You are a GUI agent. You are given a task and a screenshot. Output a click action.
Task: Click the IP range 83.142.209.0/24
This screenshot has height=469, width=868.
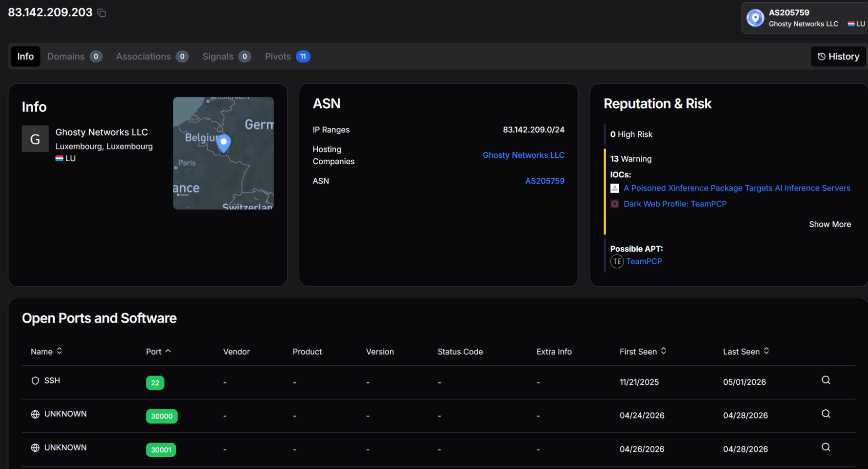[x=534, y=130]
